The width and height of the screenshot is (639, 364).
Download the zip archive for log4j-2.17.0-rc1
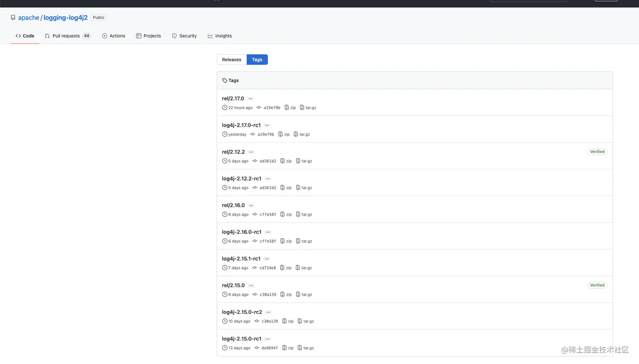(284, 134)
